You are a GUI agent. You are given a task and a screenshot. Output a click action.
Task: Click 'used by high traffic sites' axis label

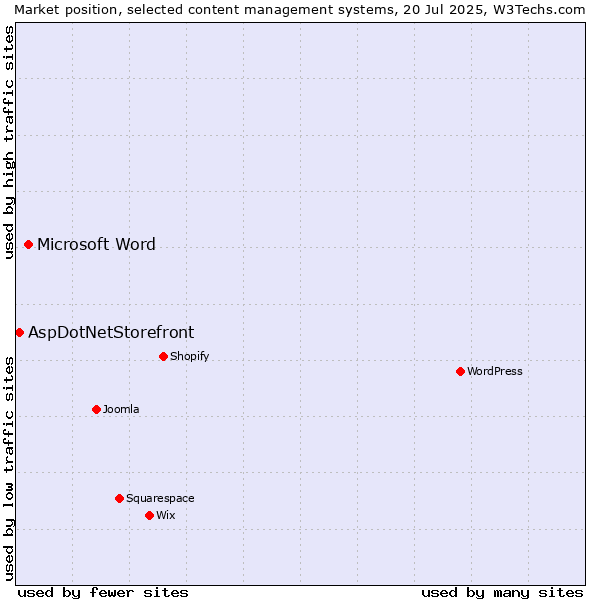coord(8,143)
